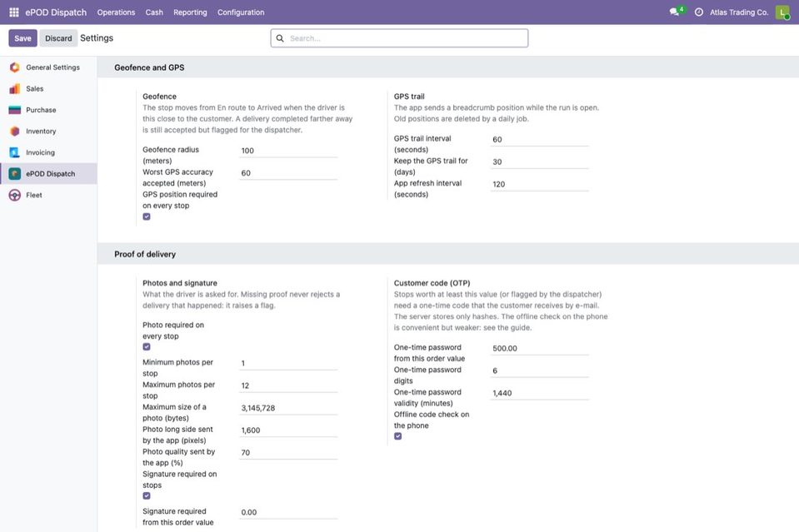Screen dimensions: 799x532
Task: Open the activities clock icon
Action: pyautogui.click(x=699, y=12)
